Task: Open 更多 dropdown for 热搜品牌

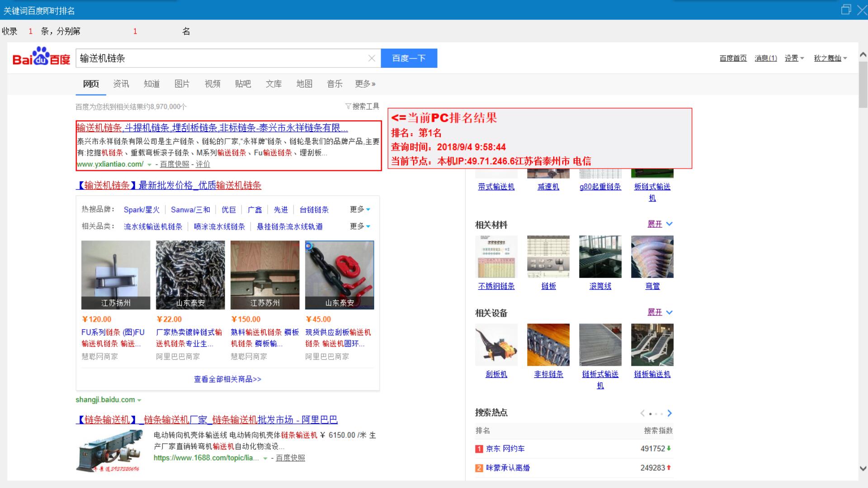Action: pyautogui.click(x=360, y=209)
